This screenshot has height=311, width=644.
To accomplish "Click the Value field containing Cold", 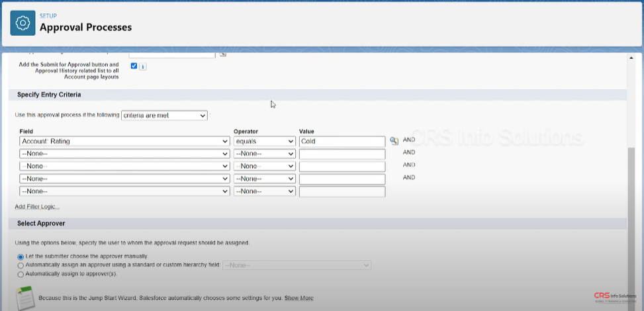I will 342,141.
